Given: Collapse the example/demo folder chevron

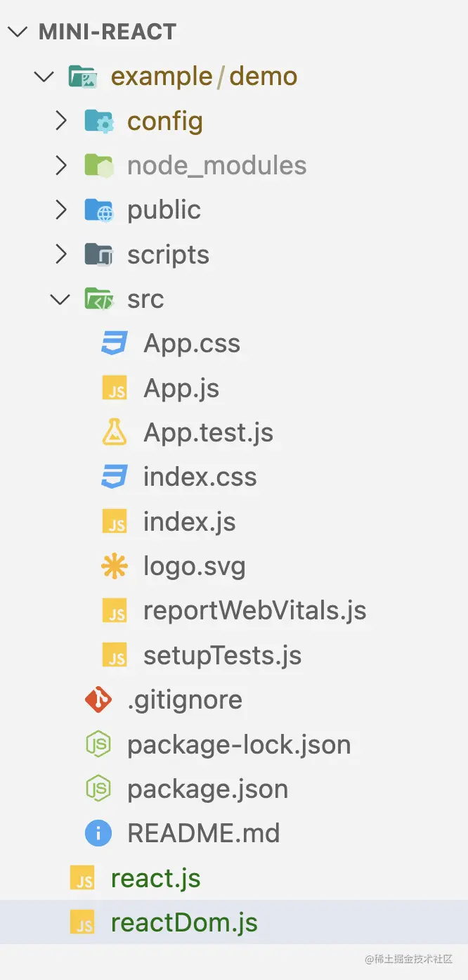Looking at the screenshot, I should tap(44, 76).
